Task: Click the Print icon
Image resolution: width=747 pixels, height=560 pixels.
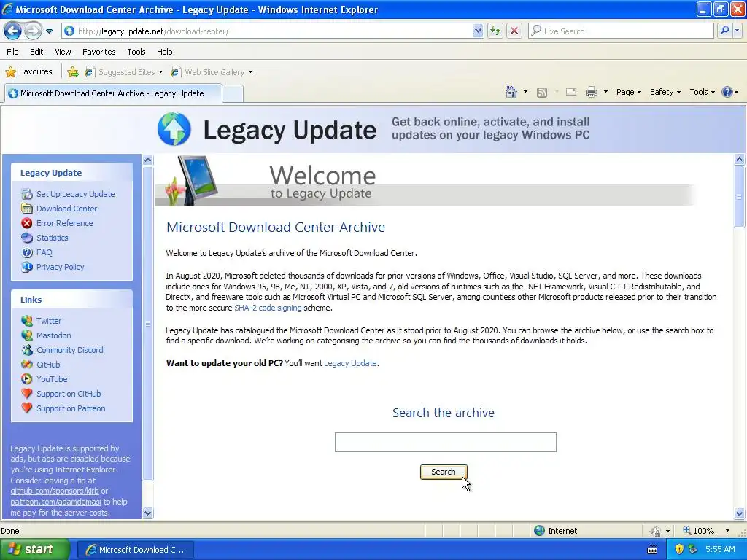Action: coord(591,92)
